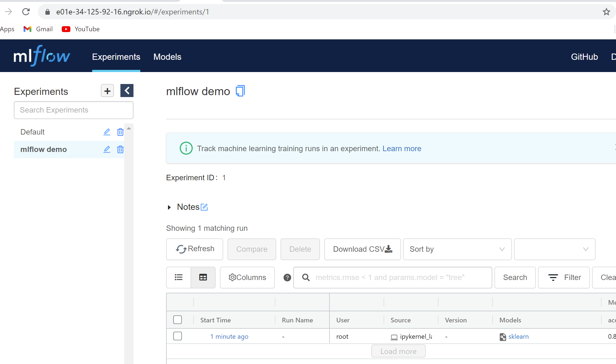Rename the Default experiment
The image size is (616, 364).
pos(107,132)
